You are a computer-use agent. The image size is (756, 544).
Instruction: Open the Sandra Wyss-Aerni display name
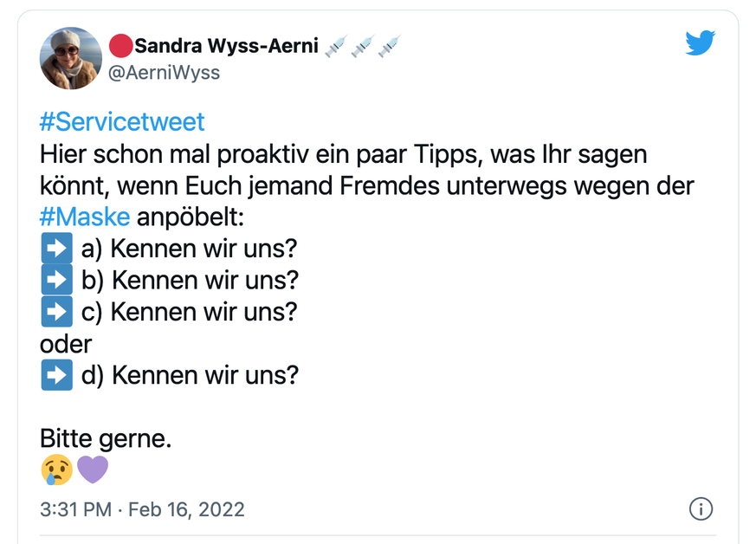click(227, 46)
